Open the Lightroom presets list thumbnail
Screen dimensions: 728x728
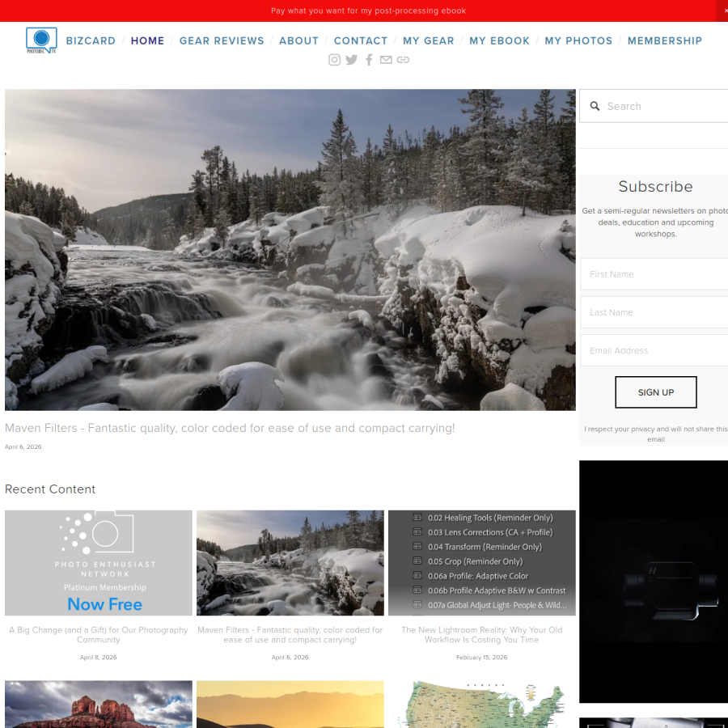click(482, 563)
